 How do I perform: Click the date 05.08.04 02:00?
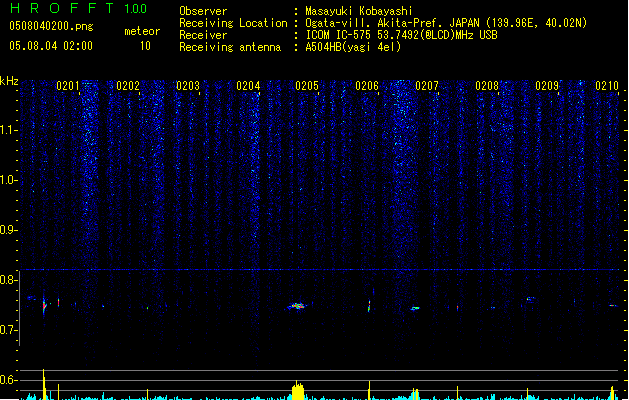tap(51, 46)
